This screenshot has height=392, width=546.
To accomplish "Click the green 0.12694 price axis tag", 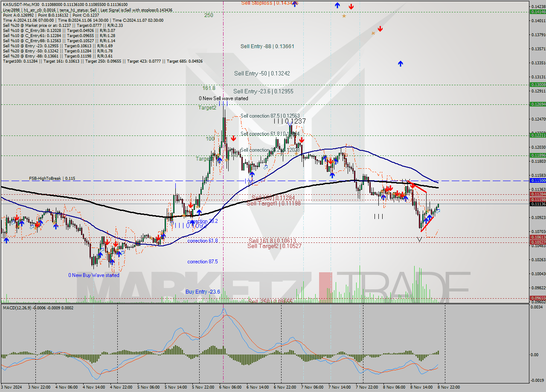I will click(x=537, y=104).
